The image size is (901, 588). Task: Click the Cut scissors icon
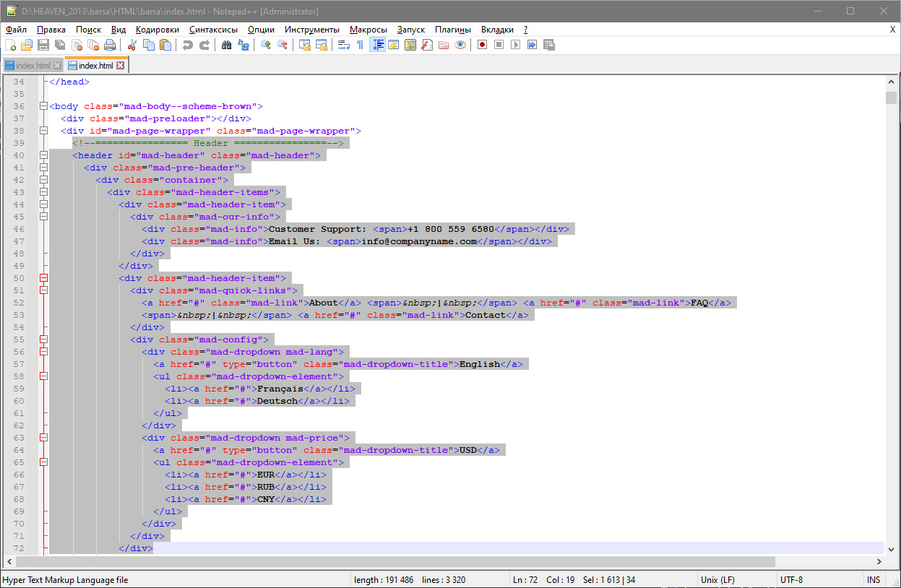132,45
